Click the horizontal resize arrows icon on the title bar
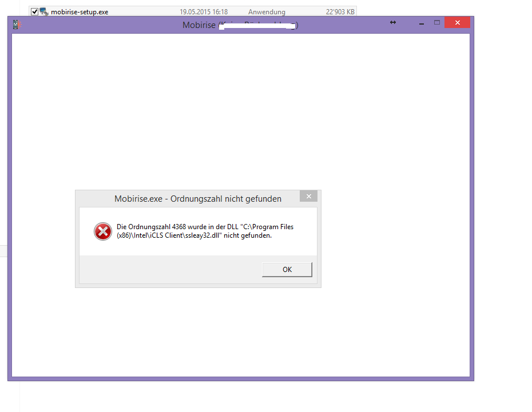This screenshot has width=532, height=412. pyautogui.click(x=392, y=22)
